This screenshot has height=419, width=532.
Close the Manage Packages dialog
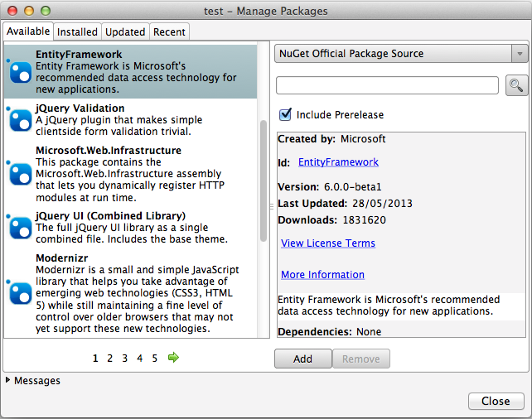[496, 401]
